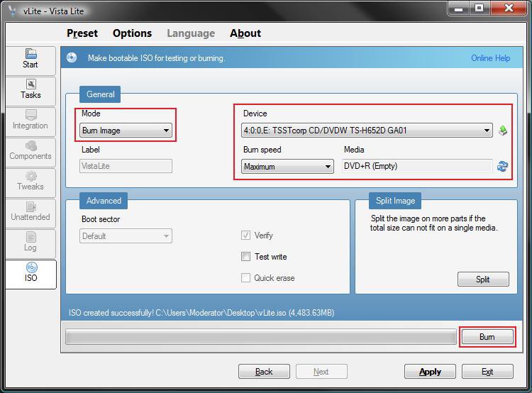
Task: Maximize the vLite window
Action: coord(479,8)
